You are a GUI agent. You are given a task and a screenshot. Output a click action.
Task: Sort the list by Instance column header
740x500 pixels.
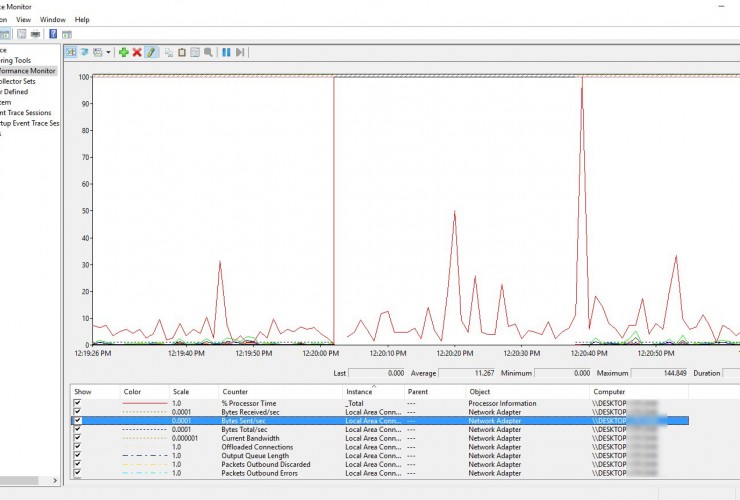tap(359, 392)
